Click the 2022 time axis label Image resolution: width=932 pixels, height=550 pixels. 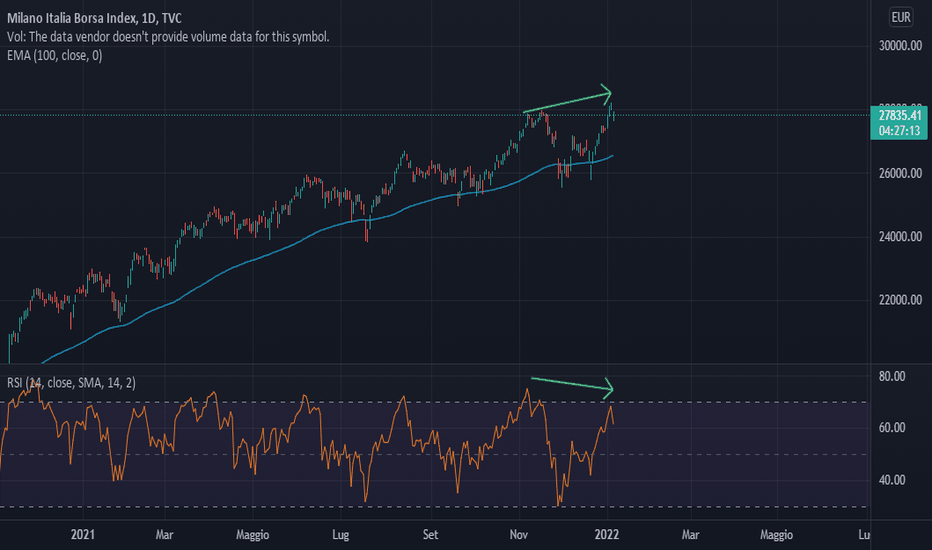(x=607, y=535)
